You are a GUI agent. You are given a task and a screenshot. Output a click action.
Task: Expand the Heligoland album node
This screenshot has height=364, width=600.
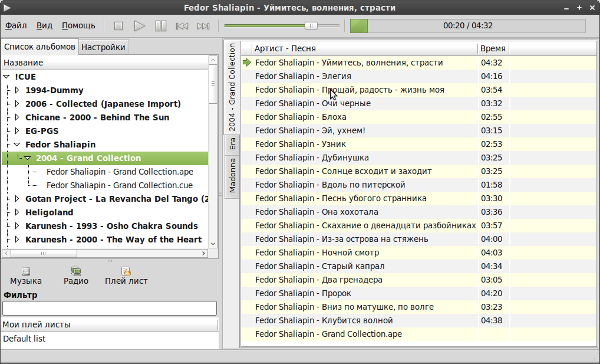click(x=17, y=212)
